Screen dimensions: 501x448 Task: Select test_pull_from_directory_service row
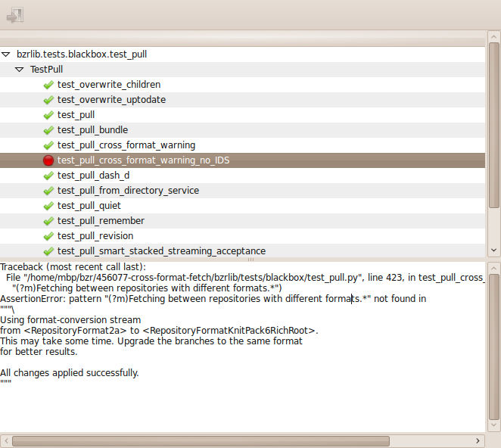242,191
